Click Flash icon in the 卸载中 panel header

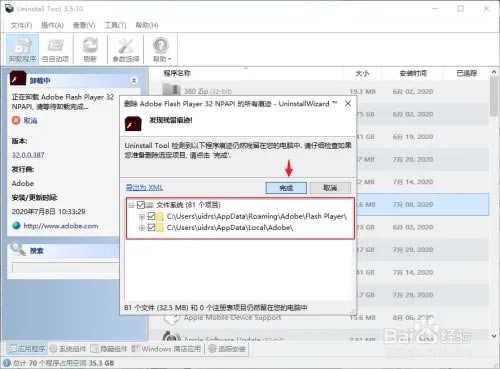(x=18, y=78)
